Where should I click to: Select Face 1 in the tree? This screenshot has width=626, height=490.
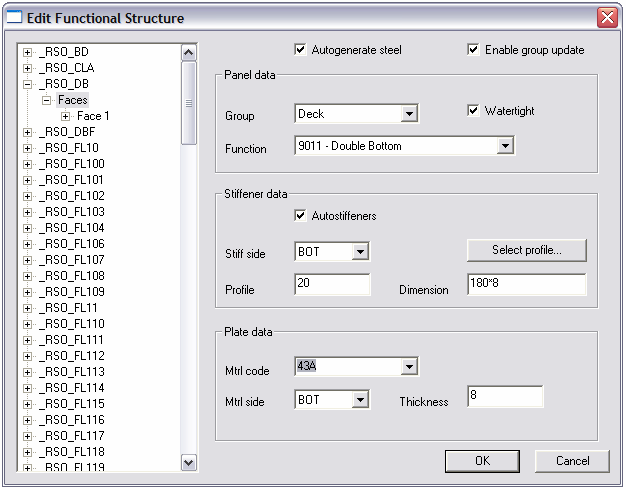pos(93,116)
